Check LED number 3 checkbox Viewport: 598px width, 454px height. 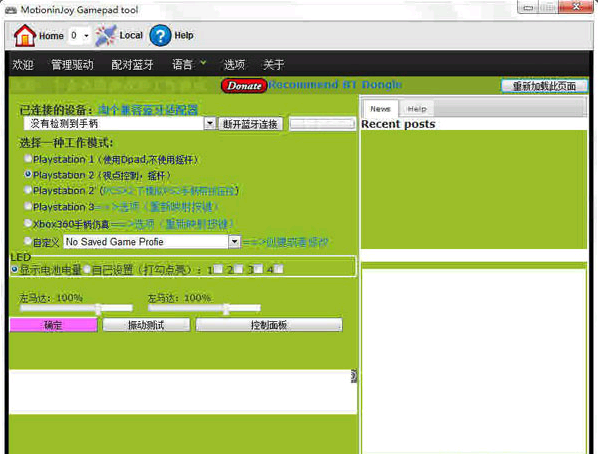point(258,269)
